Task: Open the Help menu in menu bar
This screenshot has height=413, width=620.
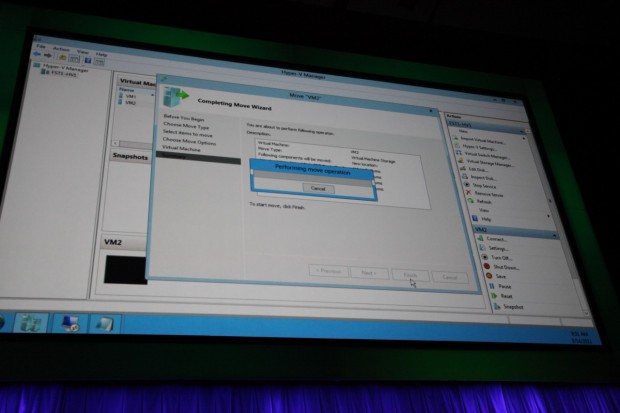Action: click(x=101, y=54)
